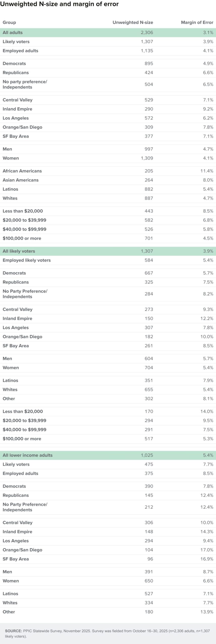Screen dimensions: 216x644
Task: Click the 'All likely voters' section header
Action: point(19,251)
